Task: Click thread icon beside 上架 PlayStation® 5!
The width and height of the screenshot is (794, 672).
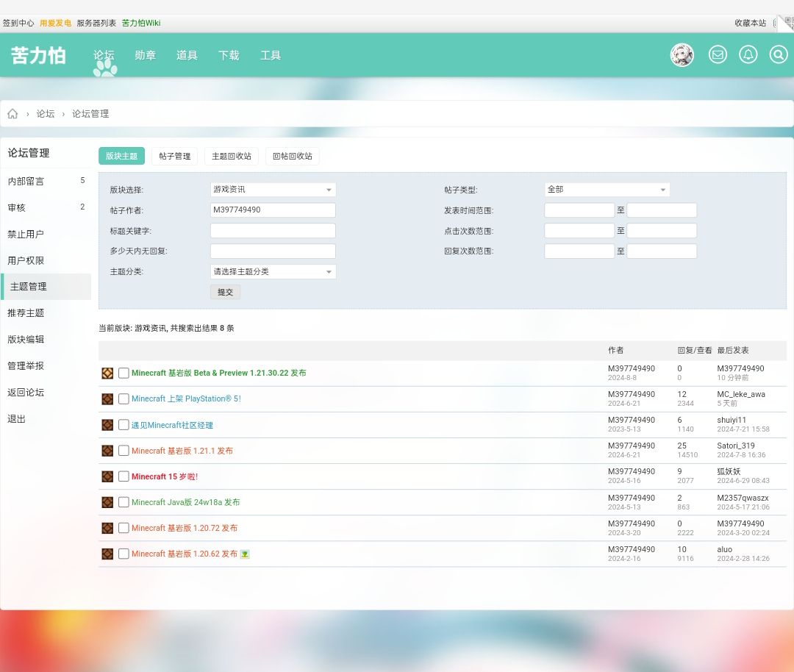Action: pyautogui.click(x=107, y=399)
